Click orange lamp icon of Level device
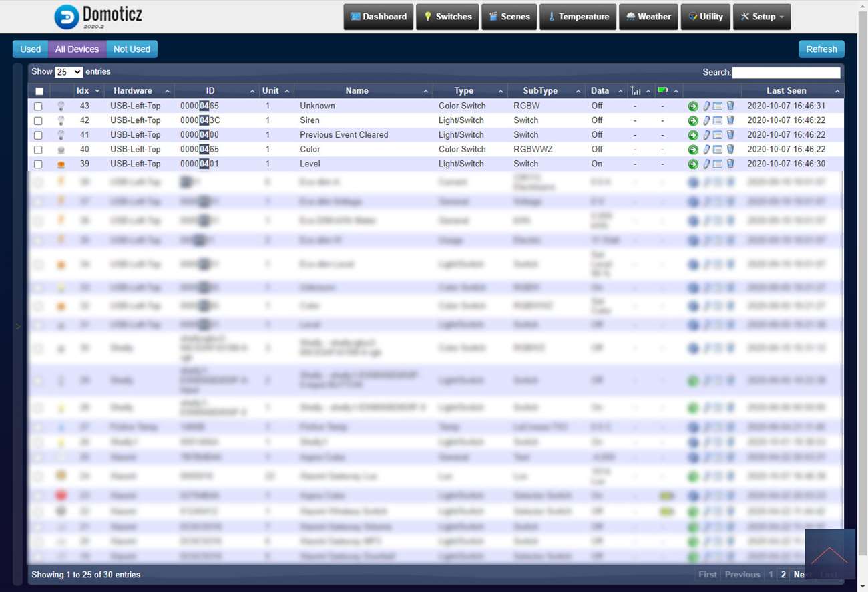This screenshot has width=868, height=592. pos(61,164)
